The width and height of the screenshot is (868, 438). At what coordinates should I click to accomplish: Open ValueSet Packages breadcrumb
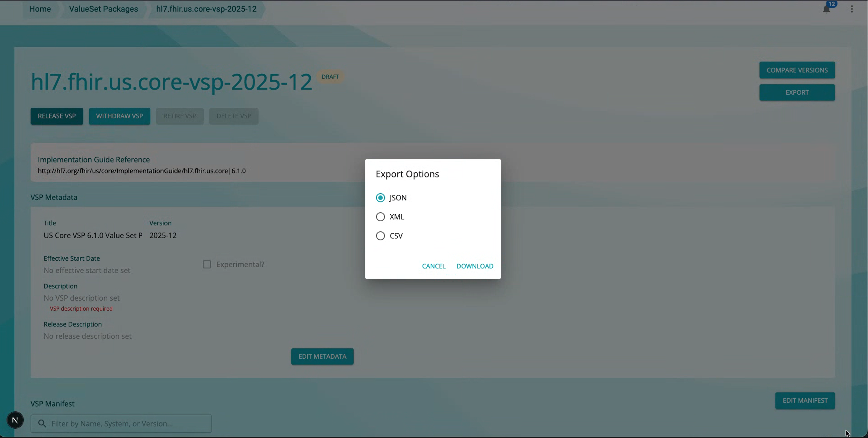tap(103, 9)
